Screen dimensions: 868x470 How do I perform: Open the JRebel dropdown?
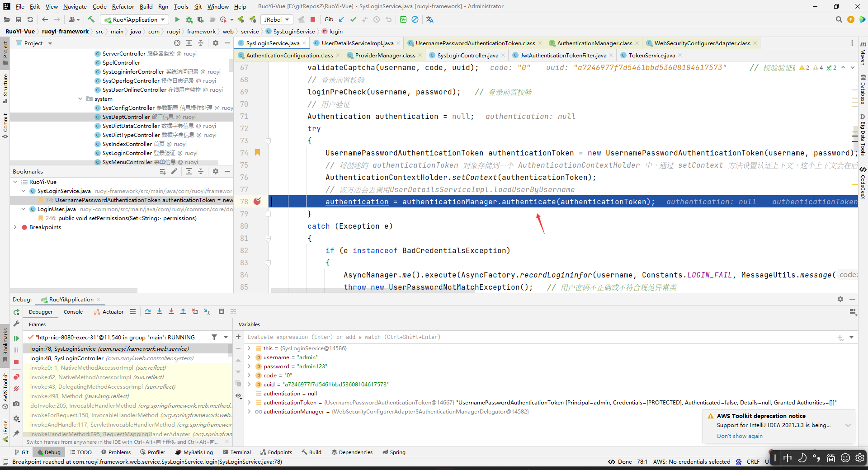[277, 19]
